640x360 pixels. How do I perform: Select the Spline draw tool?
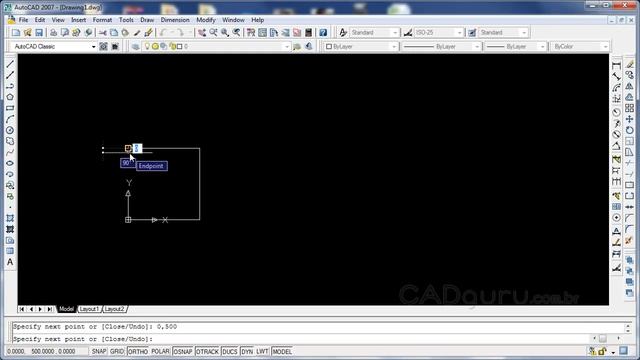tap(10, 152)
